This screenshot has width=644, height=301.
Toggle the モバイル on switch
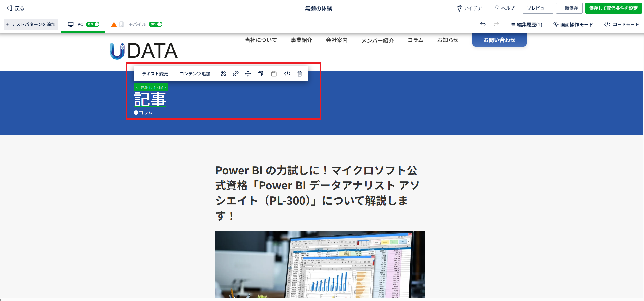(x=155, y=24)
